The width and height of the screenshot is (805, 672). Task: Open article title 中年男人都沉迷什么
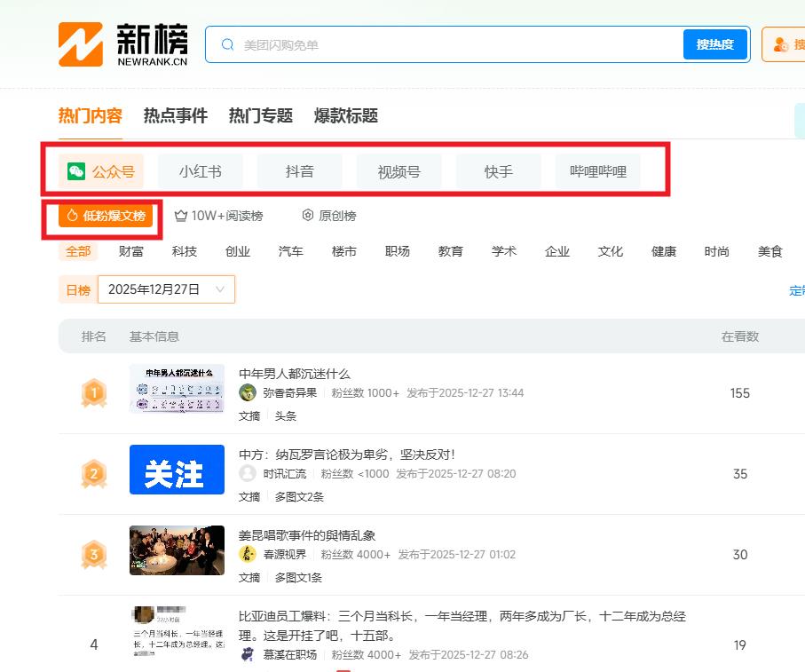(295, 374)
